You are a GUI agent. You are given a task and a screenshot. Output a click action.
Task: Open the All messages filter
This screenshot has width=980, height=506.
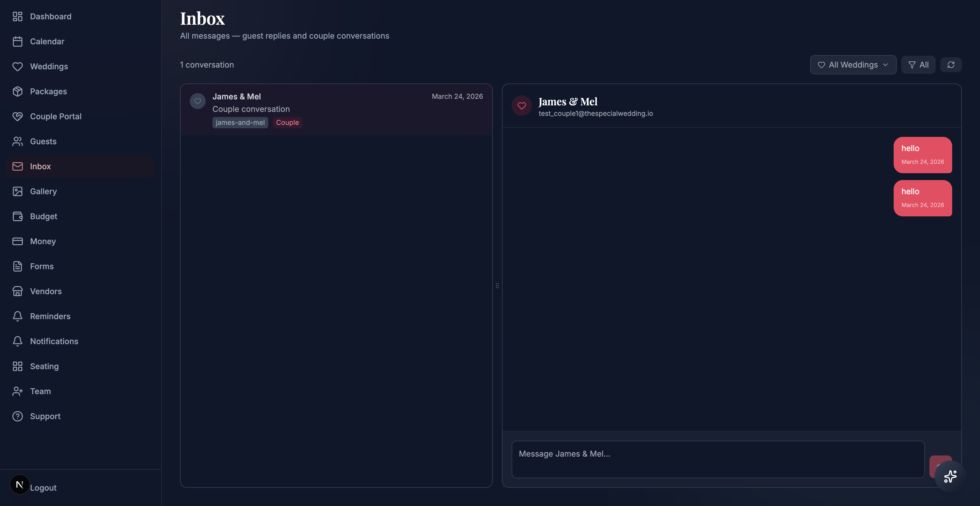pyautogui.click(x=918, y=65)
